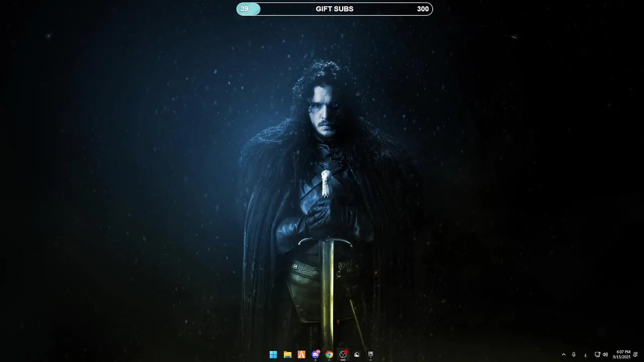Image resolution: width=644 pixels, height=362 pixels.
Task: Show hidden system tray icons
Action: pyautogui.click(x=563, y=354)
